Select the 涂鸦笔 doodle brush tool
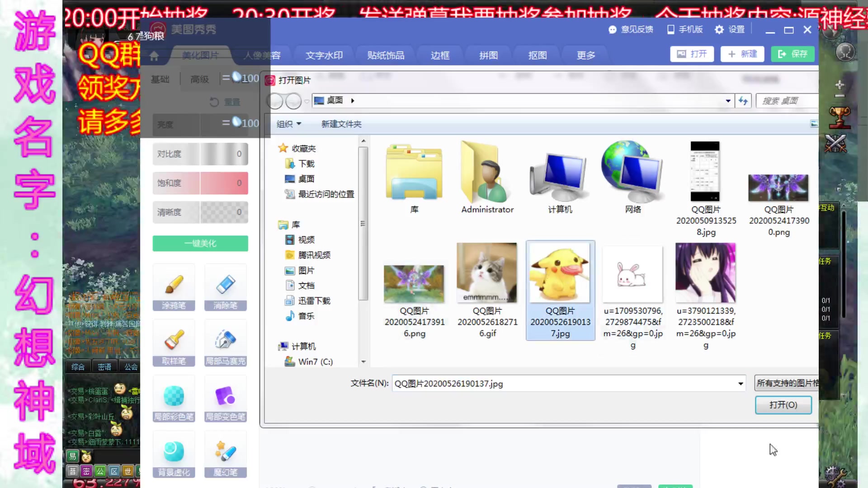The image size is (868, 488). tap(174, 287)
